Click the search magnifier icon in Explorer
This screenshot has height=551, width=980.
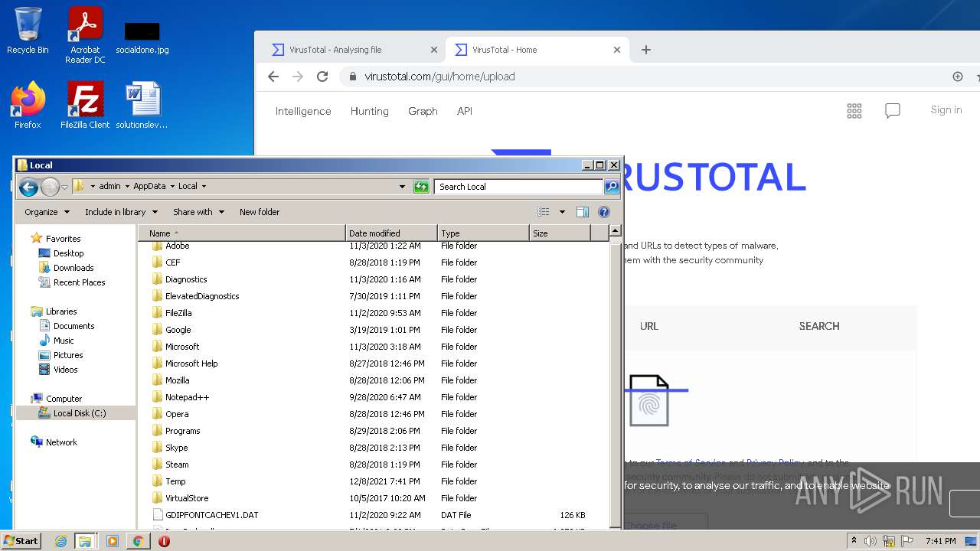tap(611, 187)
